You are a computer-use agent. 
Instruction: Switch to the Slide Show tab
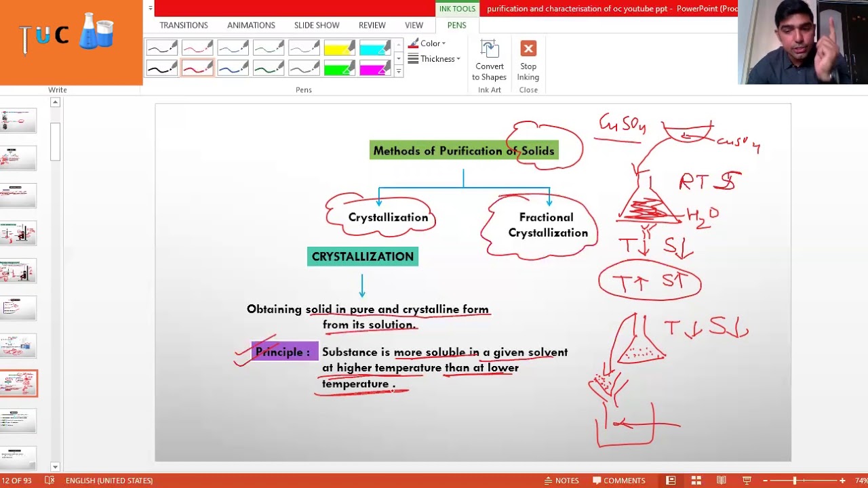(317, 25)
